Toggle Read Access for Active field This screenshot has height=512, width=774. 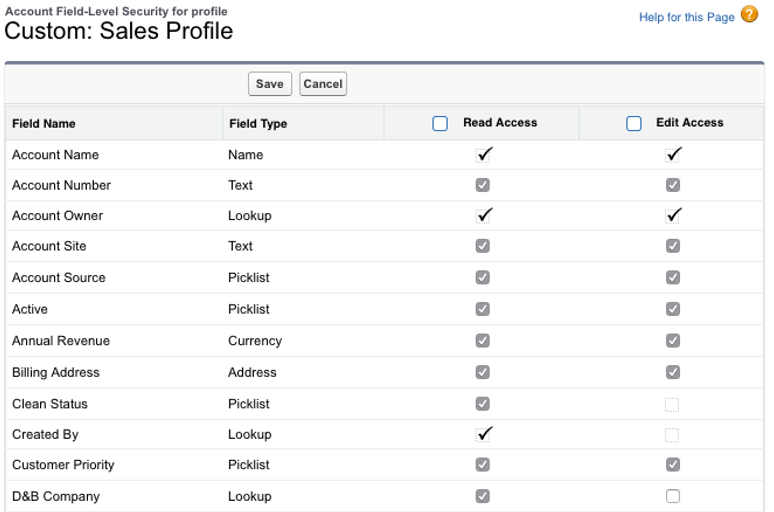(x=483, y=309)
